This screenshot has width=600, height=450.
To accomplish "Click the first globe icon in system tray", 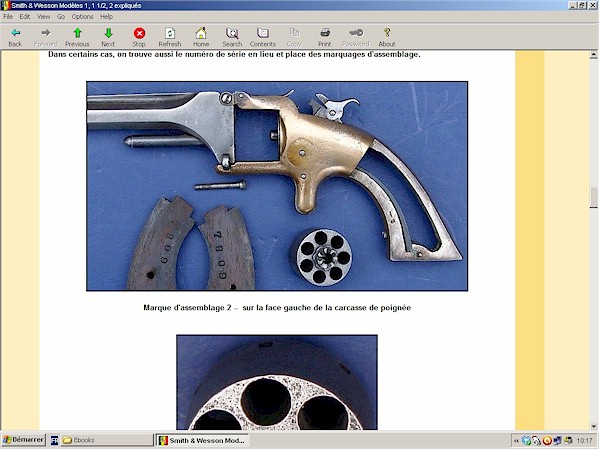I will 527,441.
